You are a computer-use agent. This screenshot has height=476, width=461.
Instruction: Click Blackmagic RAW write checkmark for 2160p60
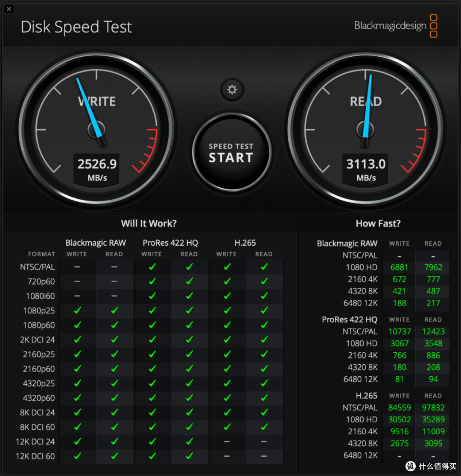[x=78, y=369]
